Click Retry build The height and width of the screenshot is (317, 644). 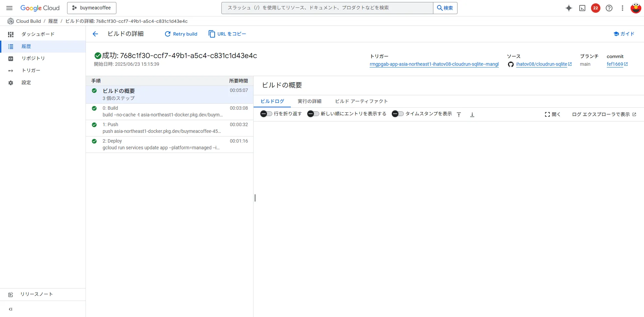click(181, 34)
